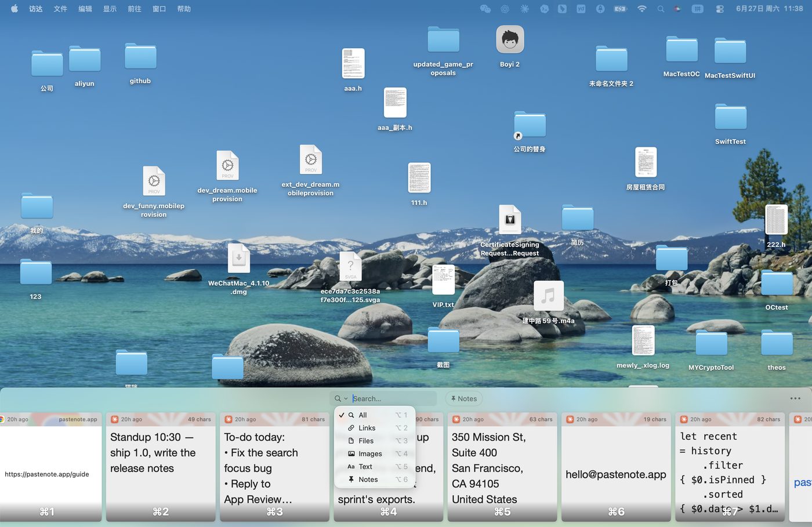This screenshot has height=527, width=812.
Task: Open the search filter dropdown chevron
Action: click(x=346, y=399)
